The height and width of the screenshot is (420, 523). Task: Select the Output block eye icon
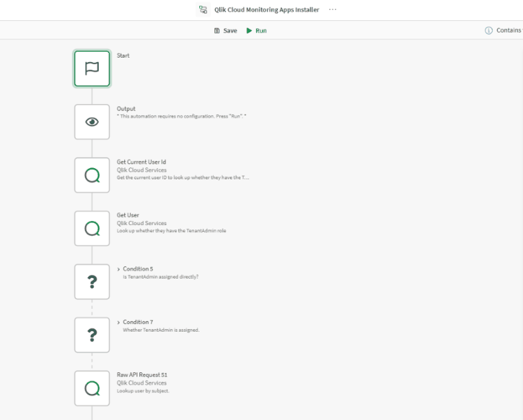pos(92,122)
